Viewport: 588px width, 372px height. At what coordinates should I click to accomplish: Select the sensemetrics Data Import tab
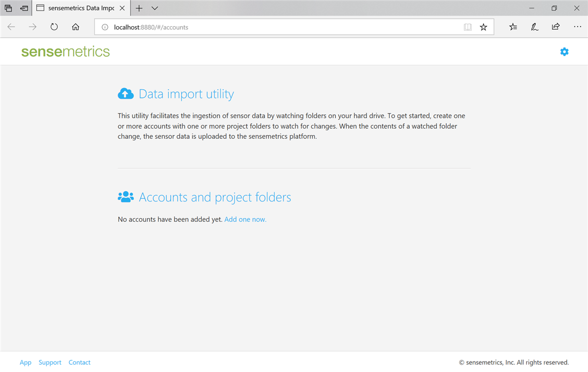[78, 8]
